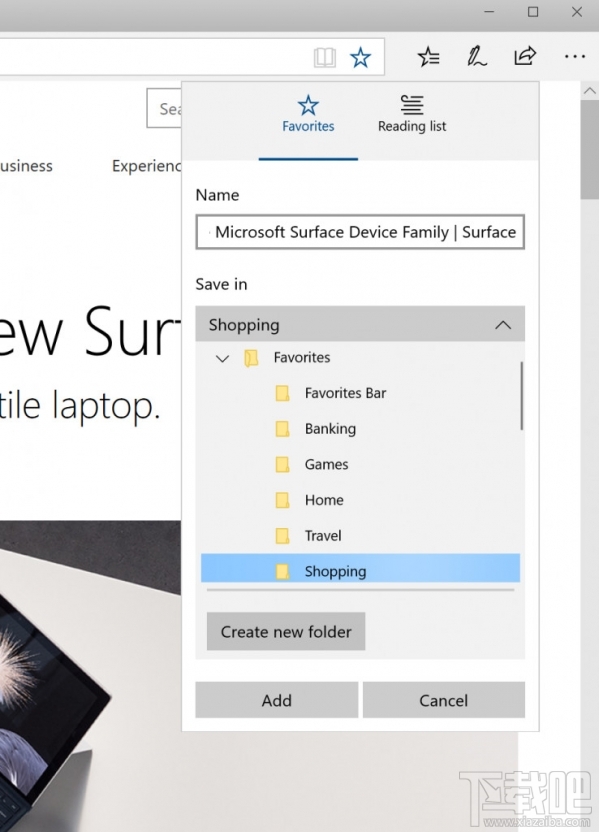Click the Games folder icon

(282, 464)
